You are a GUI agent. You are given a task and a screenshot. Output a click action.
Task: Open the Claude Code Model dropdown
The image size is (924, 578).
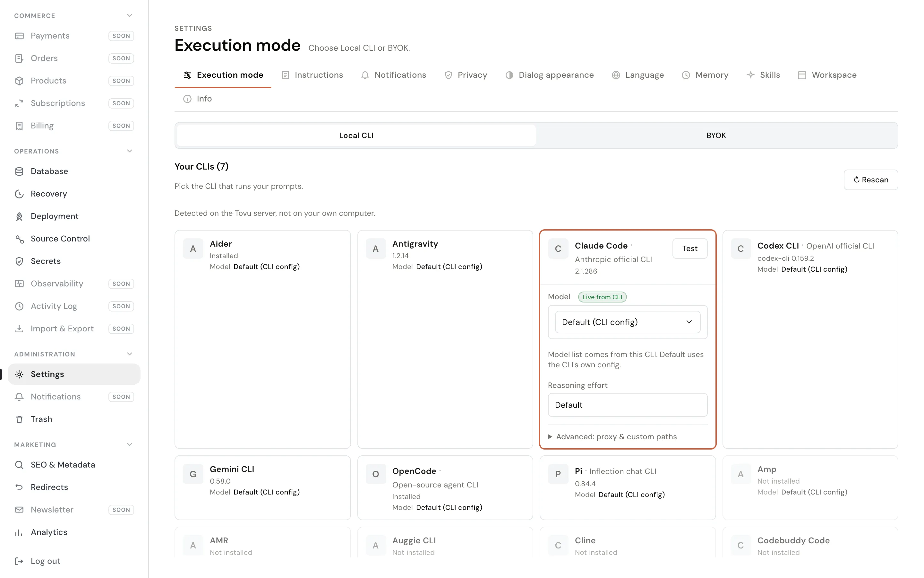[x=627, y=322]
